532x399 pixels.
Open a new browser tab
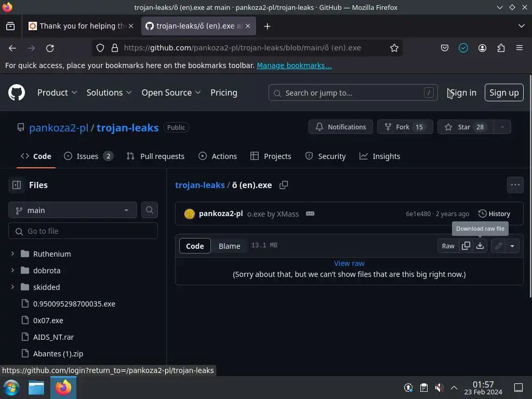268,26
